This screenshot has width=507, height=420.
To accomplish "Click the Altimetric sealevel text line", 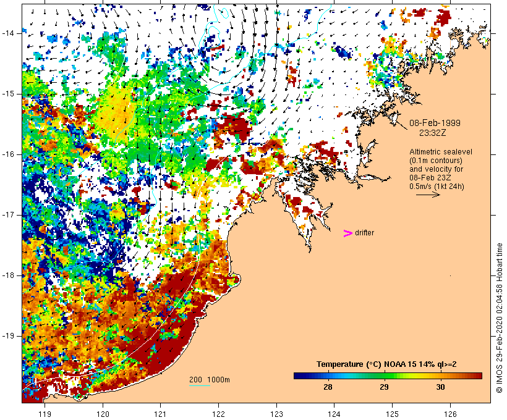I will (x=441, y=152).
